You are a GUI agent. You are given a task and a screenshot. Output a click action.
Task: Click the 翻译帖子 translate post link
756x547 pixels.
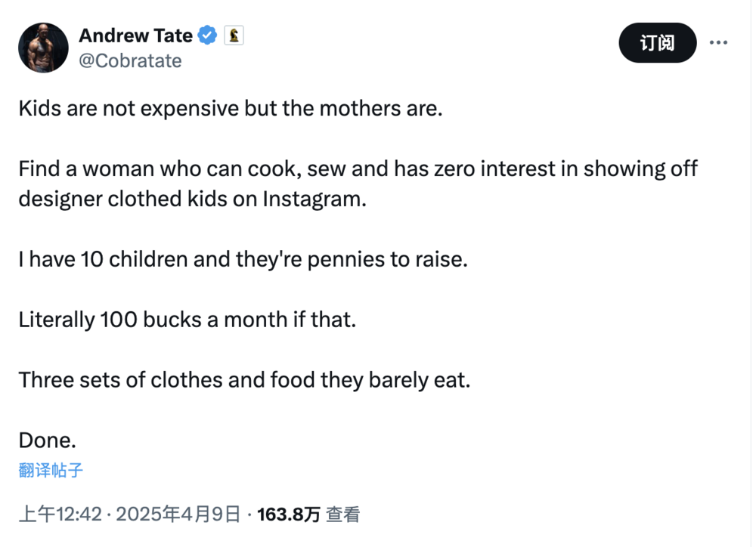[51, 470]
